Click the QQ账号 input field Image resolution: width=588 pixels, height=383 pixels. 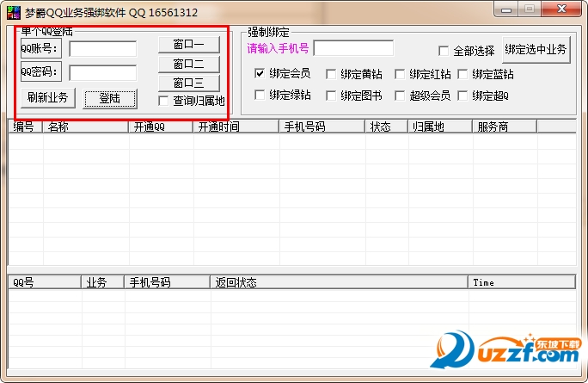(x=103, y=49)
